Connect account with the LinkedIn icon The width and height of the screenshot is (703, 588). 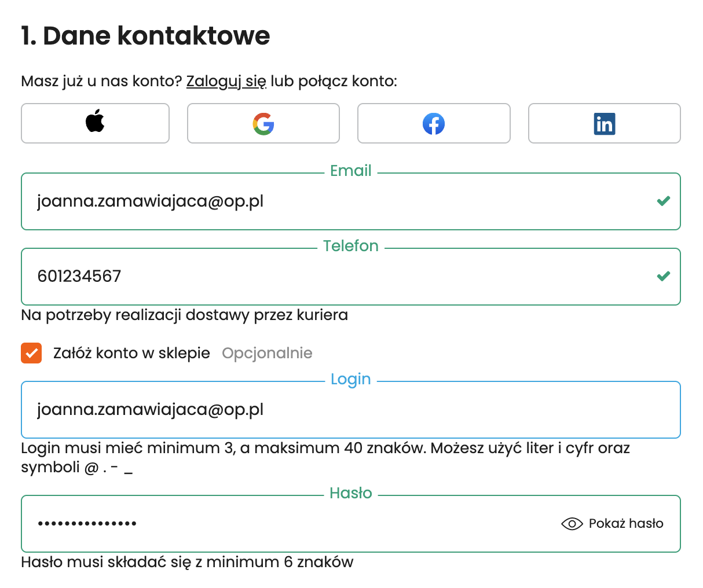coord(604,123)
